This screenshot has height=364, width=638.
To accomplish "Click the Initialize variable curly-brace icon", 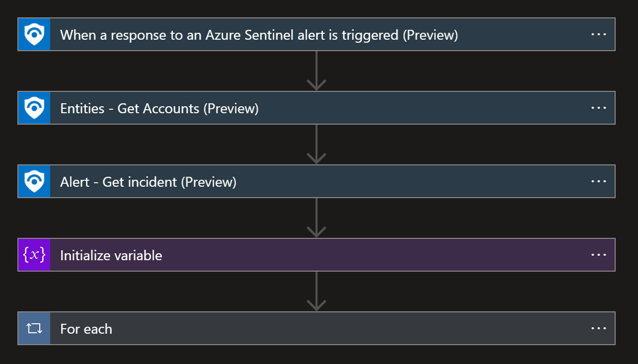I will (x=34, y=255).
